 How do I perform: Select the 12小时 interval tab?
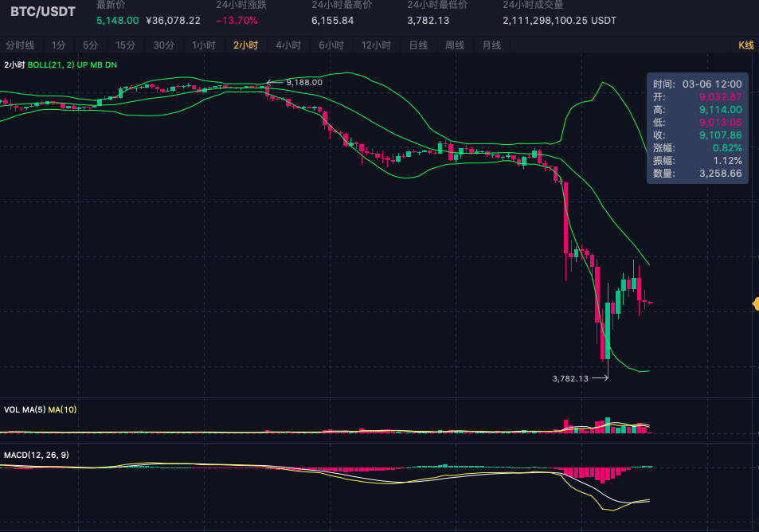[376, 45]
